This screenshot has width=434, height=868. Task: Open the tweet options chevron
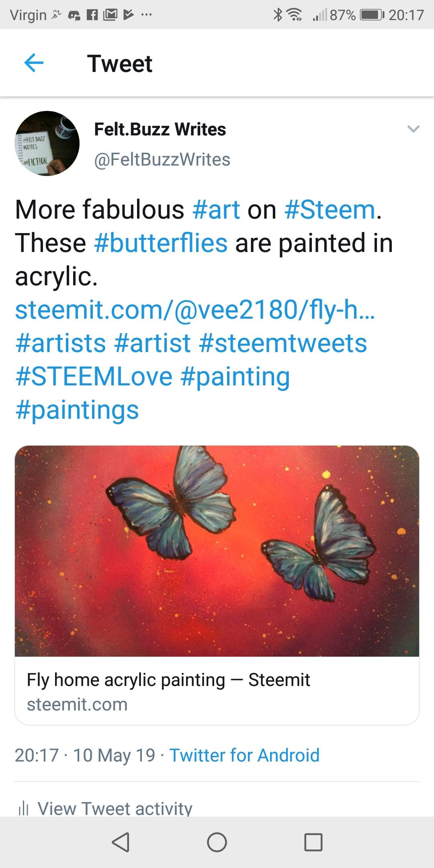[x=413, y=129]
